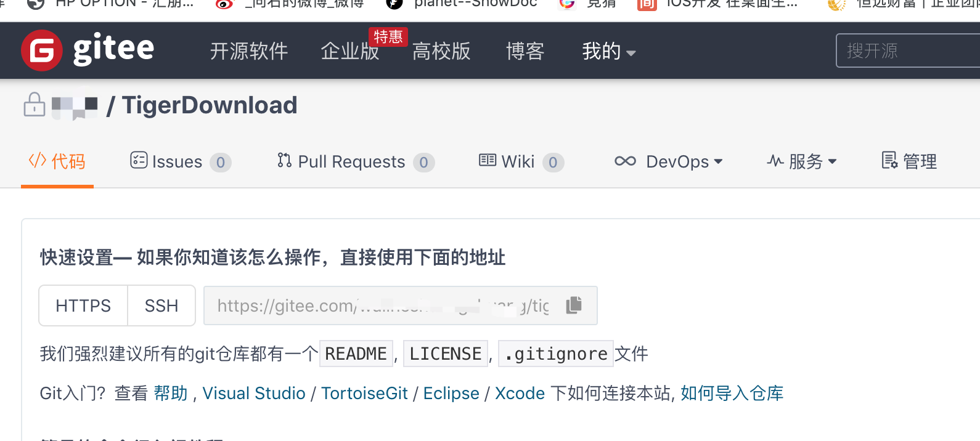
Task: Switch to the 微博 browser tab
Action: click(x=290, y=5)
